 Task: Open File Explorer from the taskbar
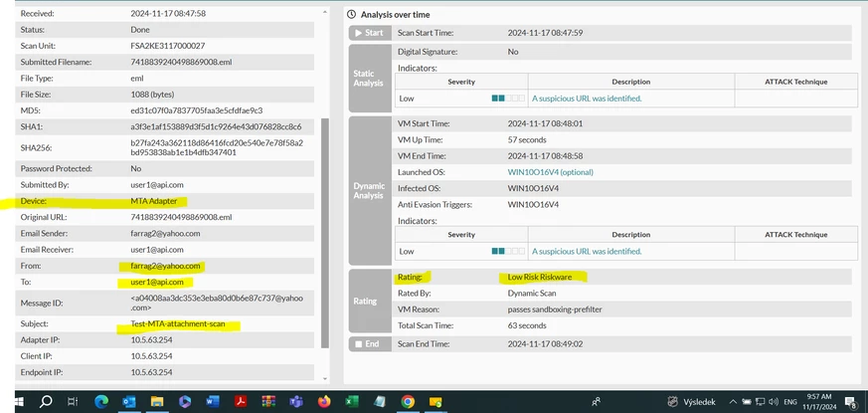click(x=157, y=402)
